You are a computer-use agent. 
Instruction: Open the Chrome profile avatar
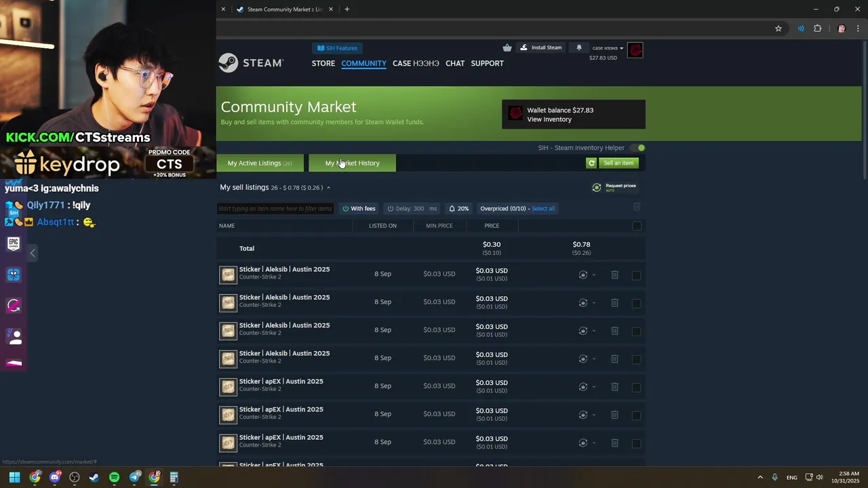pos(842,28)
